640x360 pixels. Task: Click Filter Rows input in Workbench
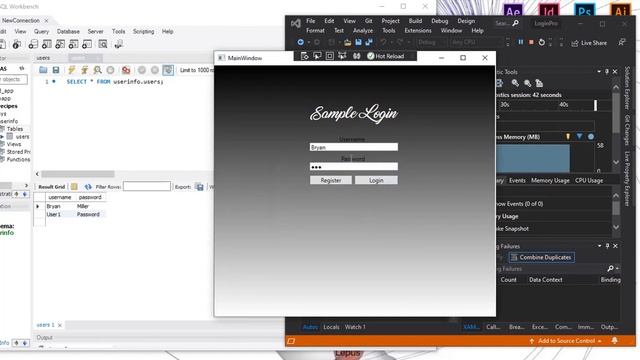pyautogui.click(x=147, y=187)
